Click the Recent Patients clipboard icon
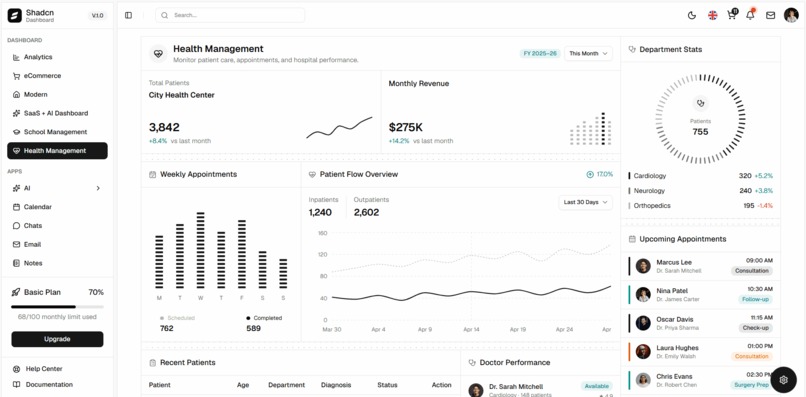806x397 pixels. [x=152, y=363]
